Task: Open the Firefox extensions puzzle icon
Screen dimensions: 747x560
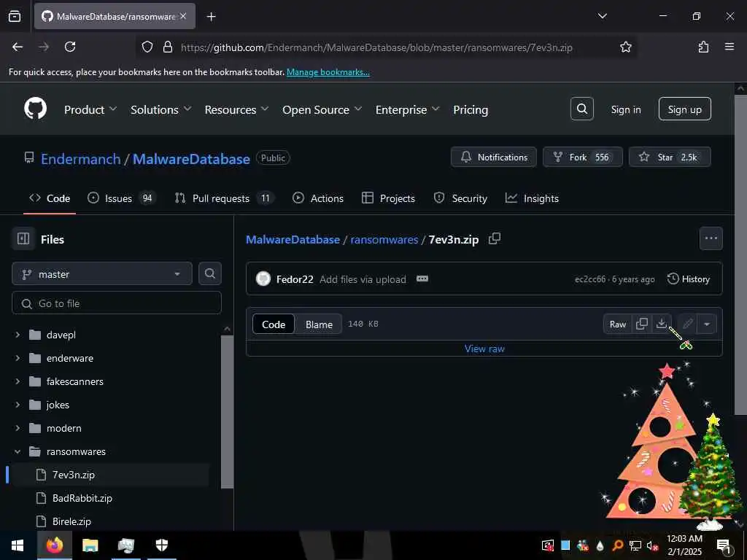Action: (703, 47)
